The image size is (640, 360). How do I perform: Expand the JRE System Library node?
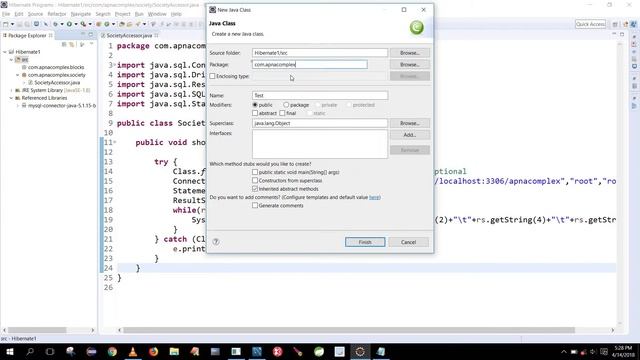[x=11, y=90]
